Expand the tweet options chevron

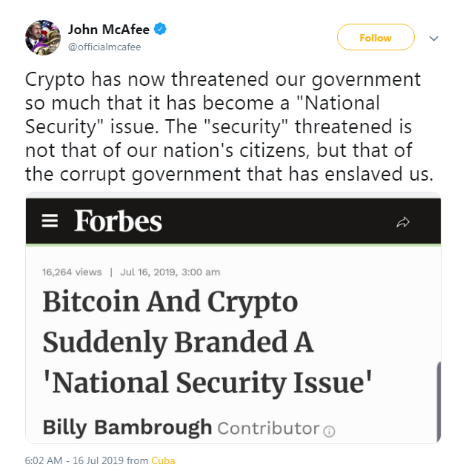[x=434, y=38]
